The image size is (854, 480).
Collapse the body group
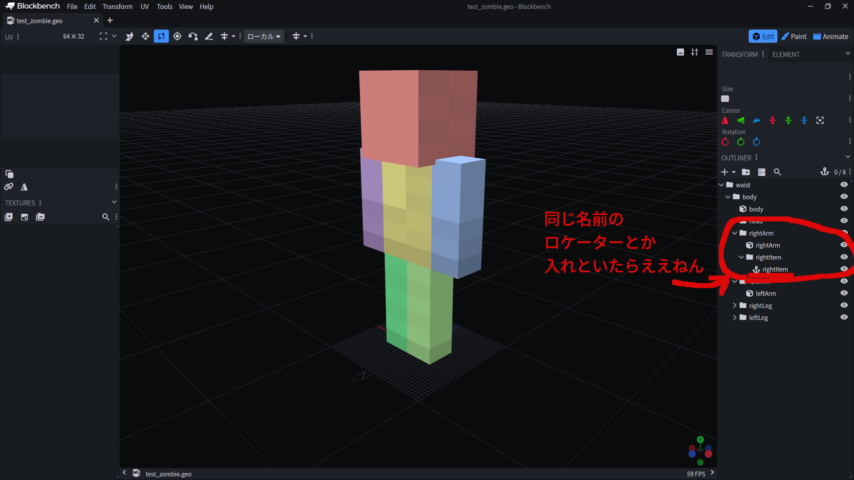pos(728,197)
